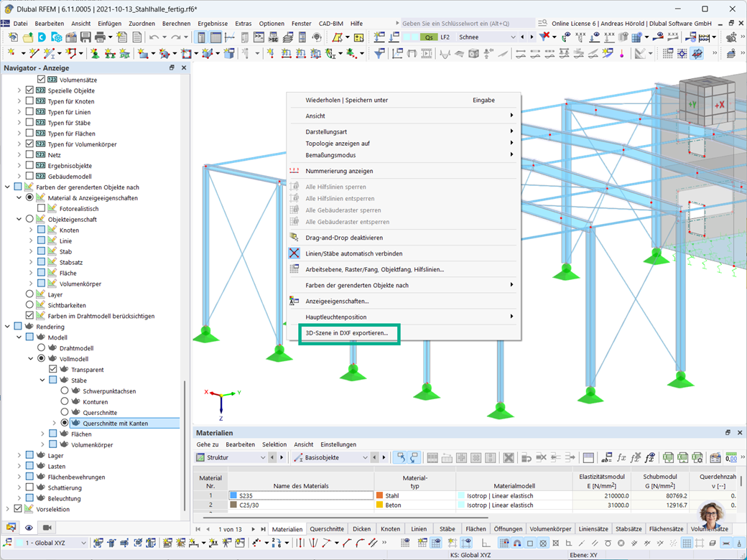The image size is (747, 560).
Task: Click the new nodal support icon
Action: (x=96, y=53)
